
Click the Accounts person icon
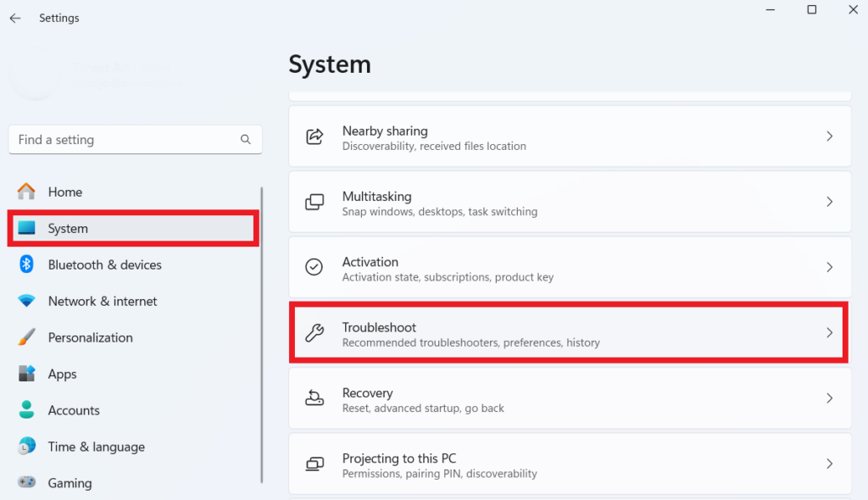pyautogui.click(x=26, y=409)
